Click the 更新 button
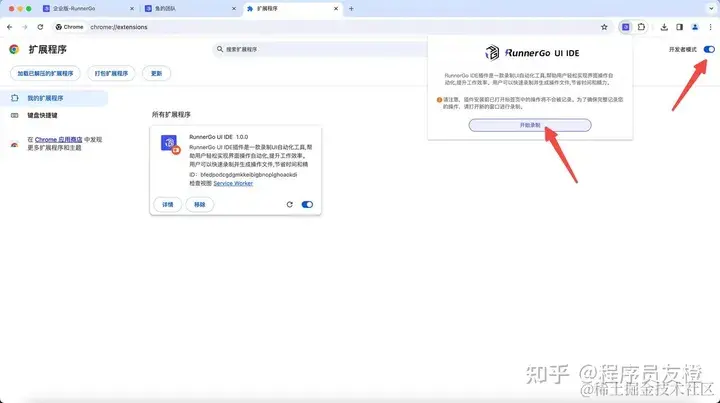Image resolution: width=720 pixels, height=403 pixels. (157, 73)
